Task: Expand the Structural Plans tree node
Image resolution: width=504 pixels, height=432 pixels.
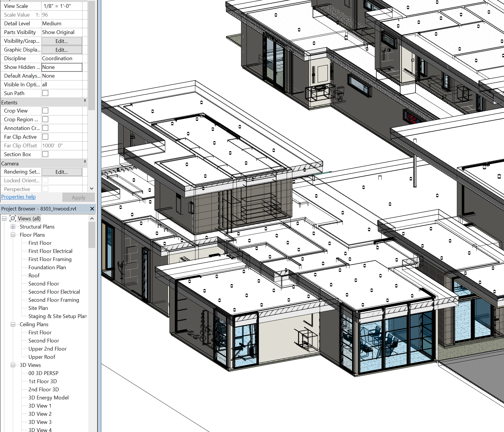Action: [x=13, y=227]
